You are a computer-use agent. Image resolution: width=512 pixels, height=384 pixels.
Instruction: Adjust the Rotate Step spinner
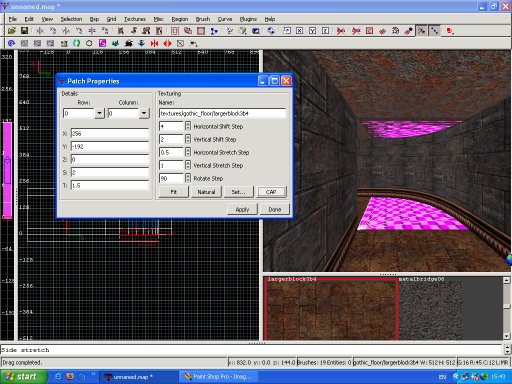tap(188, 178)
